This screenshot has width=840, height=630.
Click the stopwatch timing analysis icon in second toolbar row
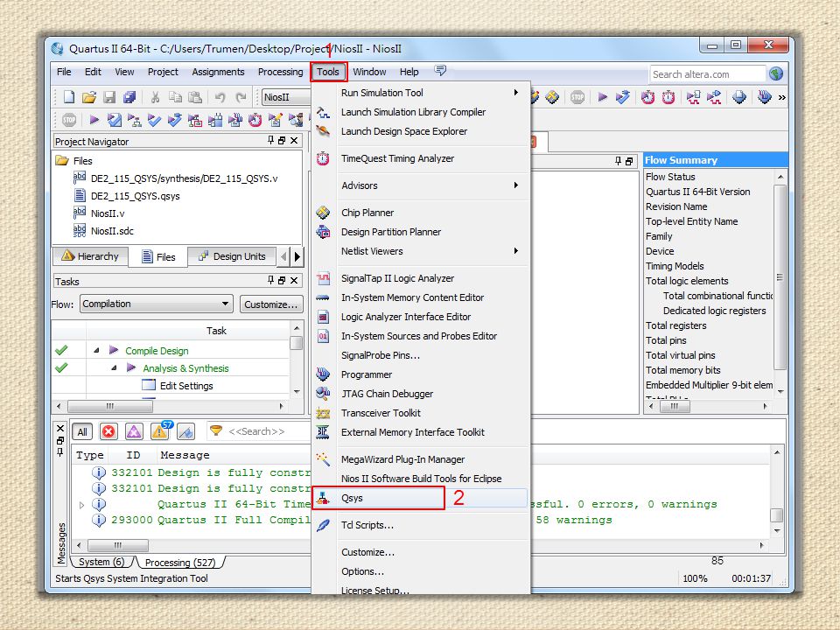click(255, 120)
